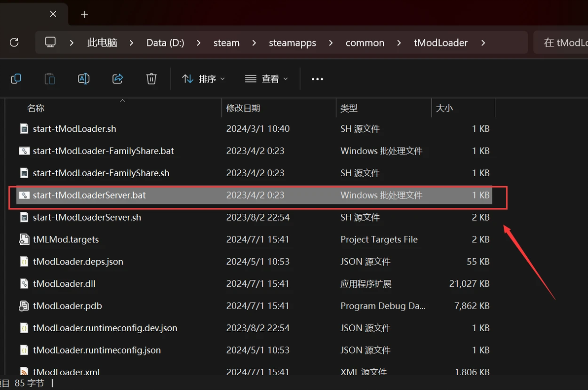This screenshot has width=588, height=390.
Task: Sort by 大小 column header
Action: [x=444, y=108]
